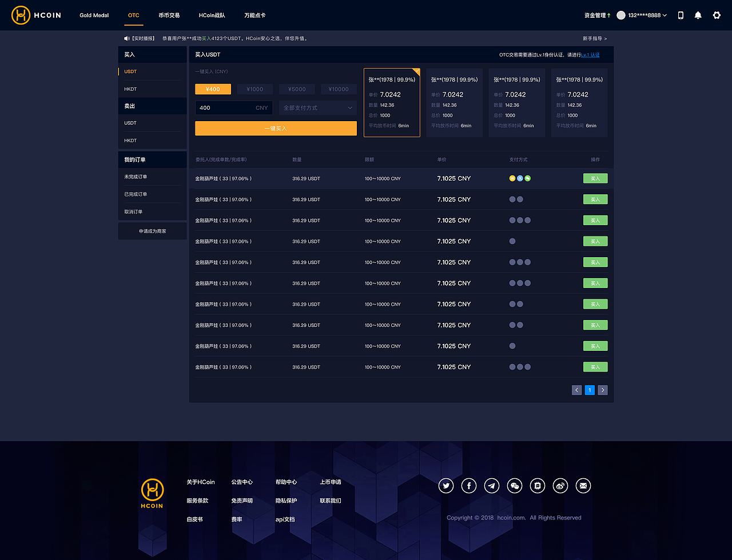Click the mobile app icon in the header
The image size is (732, 560).
pyautogui.click(x=680, y=15)
